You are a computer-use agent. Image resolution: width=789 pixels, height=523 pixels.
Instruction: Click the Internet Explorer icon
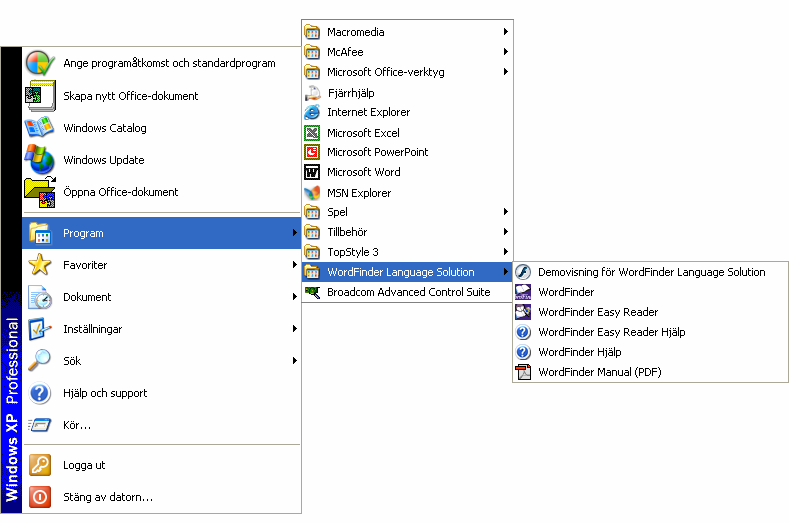click(312, 112)
